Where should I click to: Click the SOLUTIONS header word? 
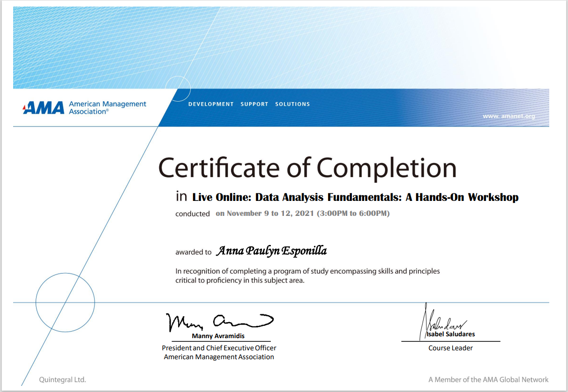(x=292, y=104)
